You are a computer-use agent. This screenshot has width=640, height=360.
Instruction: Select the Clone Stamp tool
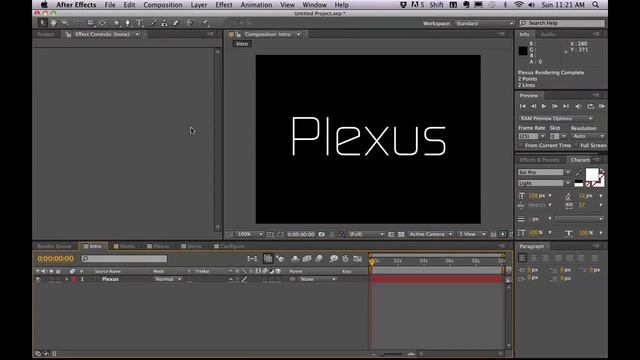[x=164, y=23]
